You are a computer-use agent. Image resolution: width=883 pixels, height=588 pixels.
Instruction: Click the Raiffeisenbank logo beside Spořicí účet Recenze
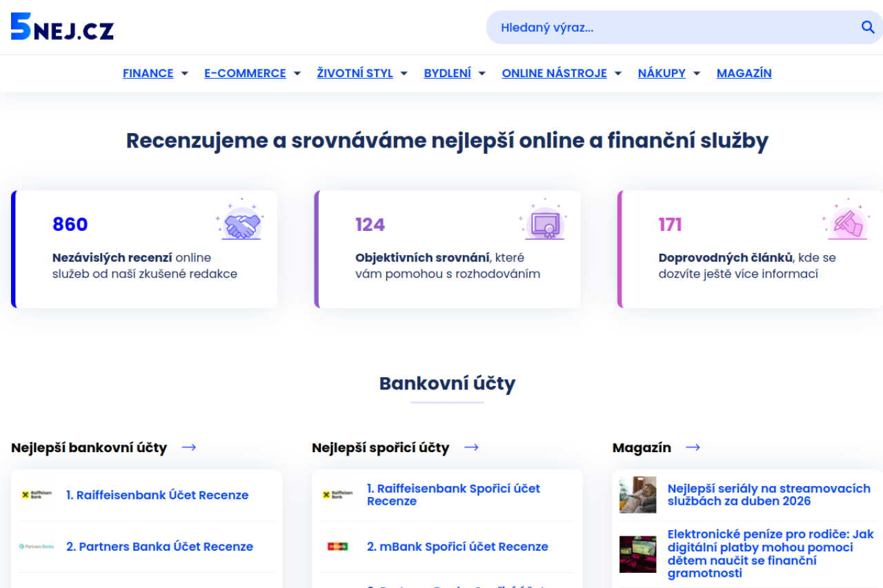pos(338,495)
